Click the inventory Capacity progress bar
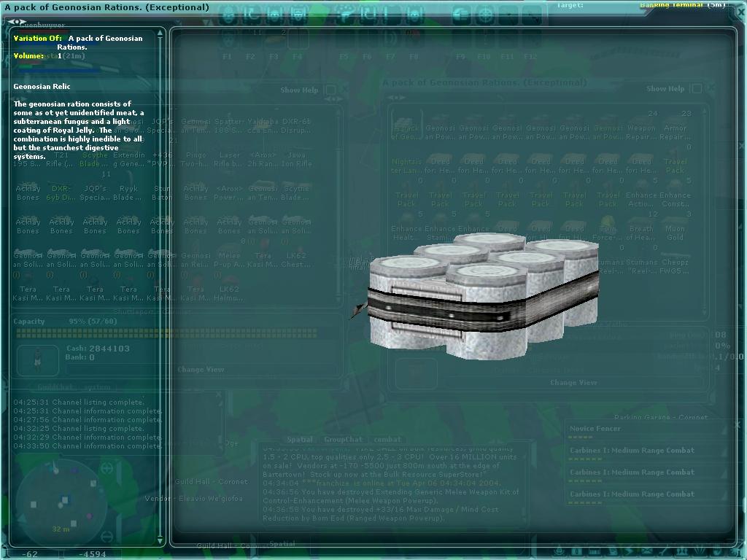The image size is (747, 560). coord(166,333)
